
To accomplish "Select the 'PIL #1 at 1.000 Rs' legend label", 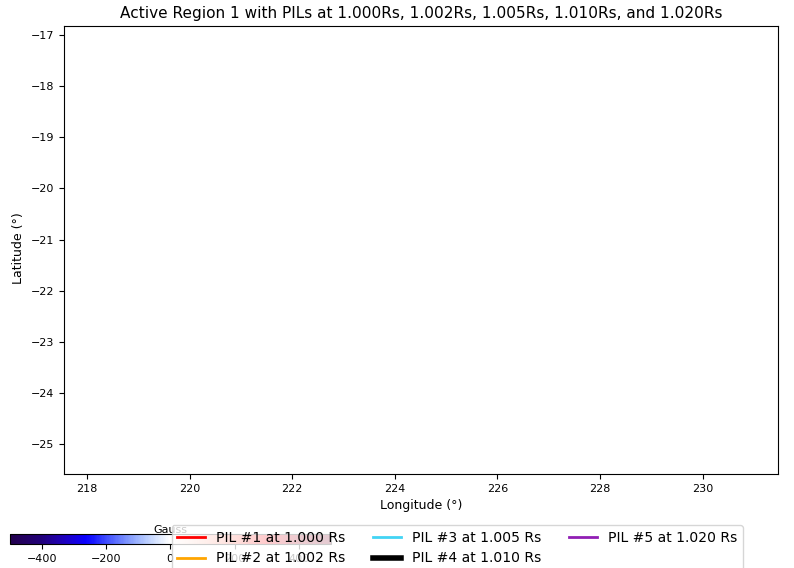I will tap(280, 537).
